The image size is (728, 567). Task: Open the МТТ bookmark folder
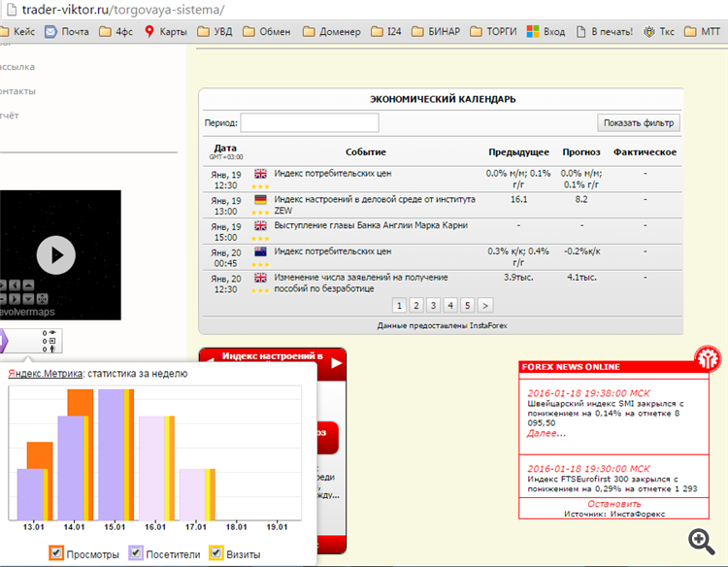(703, 32)
